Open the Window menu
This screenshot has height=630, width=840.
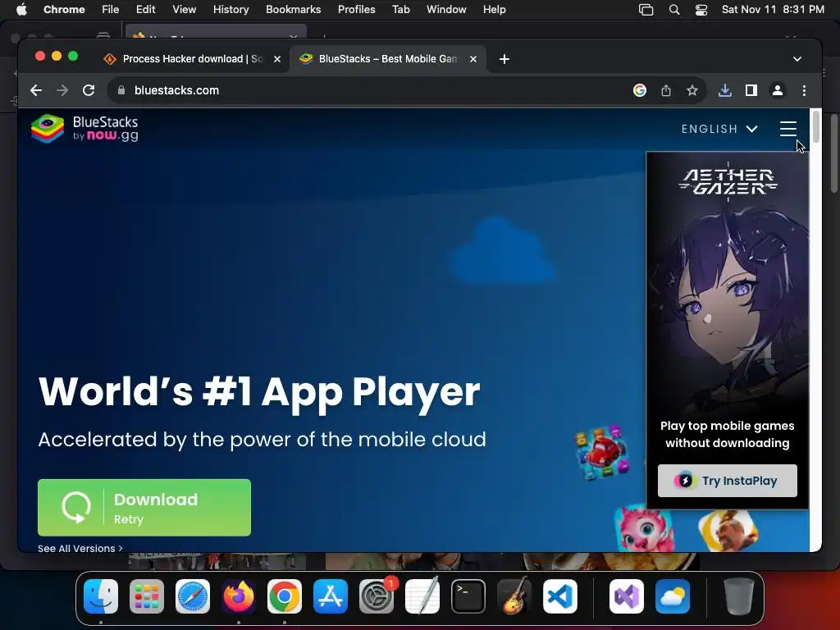coord(446,10)
